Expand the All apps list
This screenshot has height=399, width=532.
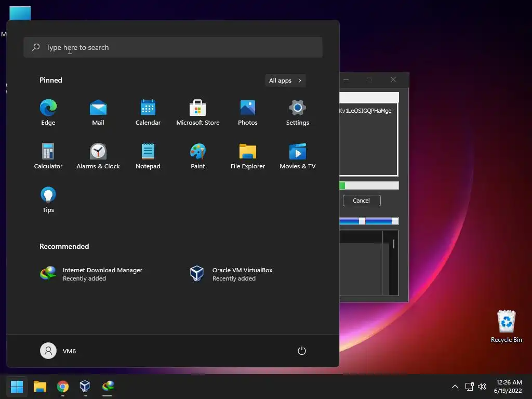(285, 81)
